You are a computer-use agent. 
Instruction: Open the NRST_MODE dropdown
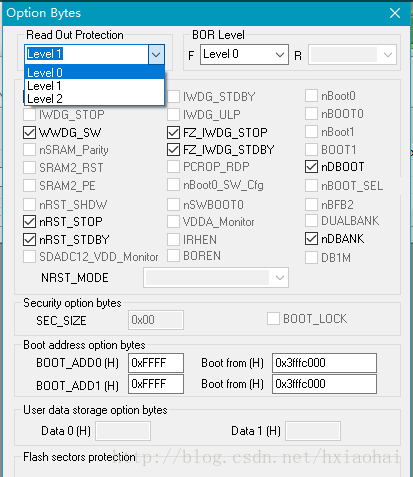[x=216, y=277]
